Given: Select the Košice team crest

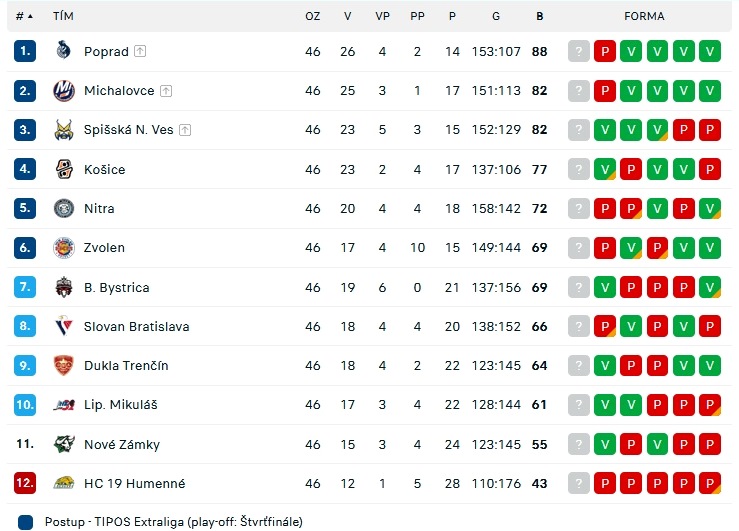Looking at the screenshot, I should coord(63,169).
